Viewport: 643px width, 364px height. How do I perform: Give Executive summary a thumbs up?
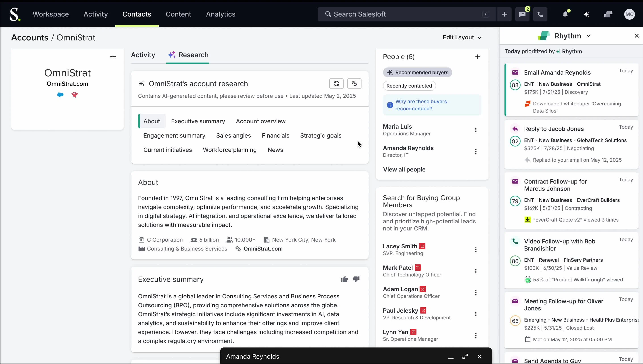344,279
